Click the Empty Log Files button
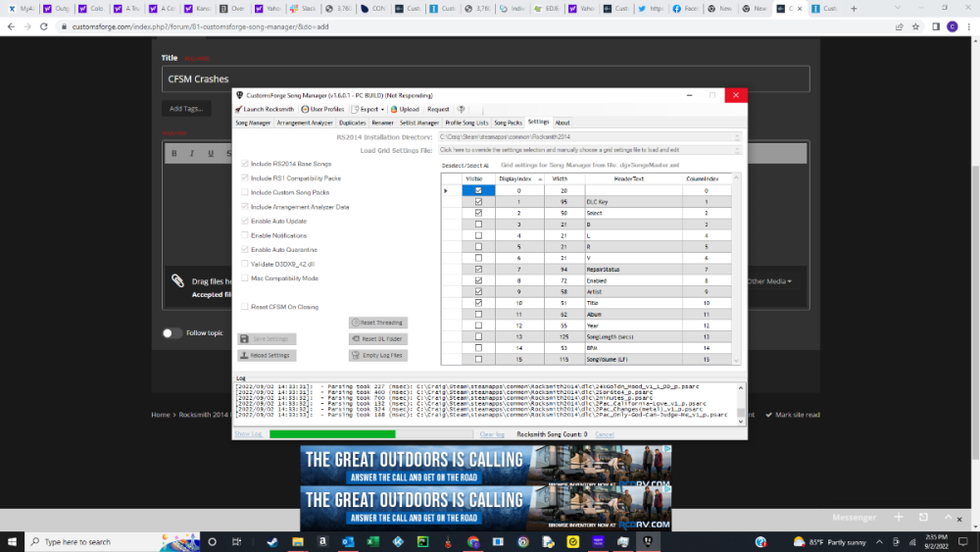Viewport: 980px width, 552px height. coord(377,355)
